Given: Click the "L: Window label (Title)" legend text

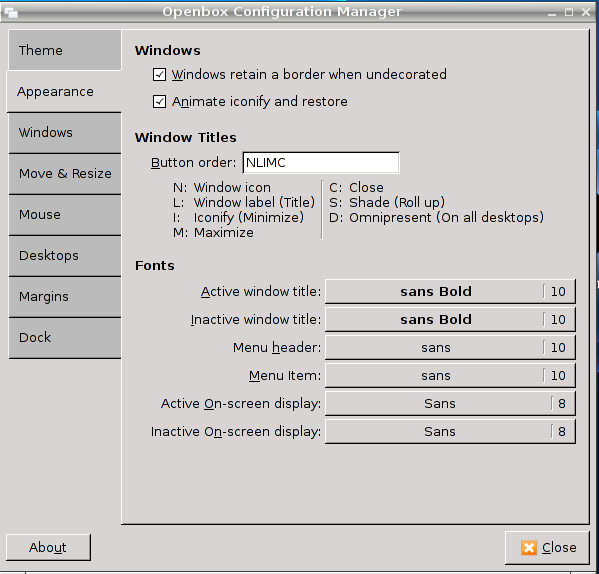Looking at the screenshot, I should click(x=244, y=202).
